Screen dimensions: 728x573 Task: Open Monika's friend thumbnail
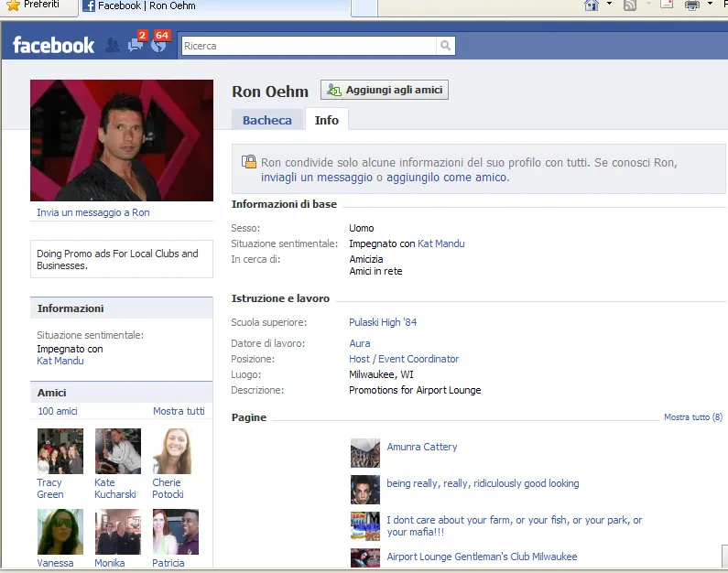click(118, 532)
